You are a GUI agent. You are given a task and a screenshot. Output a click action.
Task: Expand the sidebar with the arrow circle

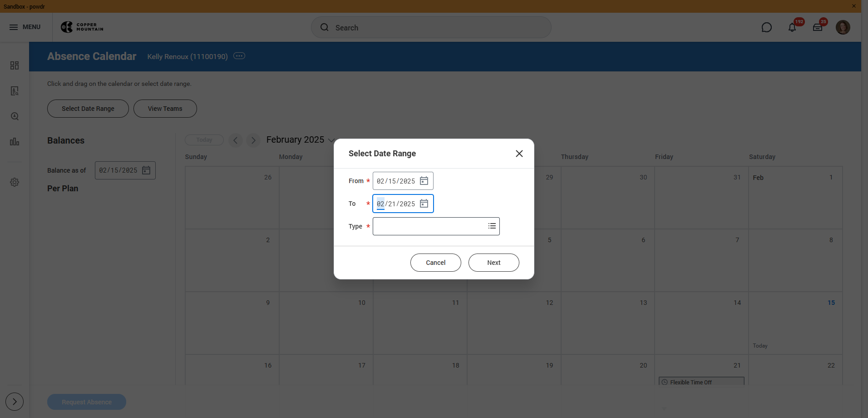15,402
